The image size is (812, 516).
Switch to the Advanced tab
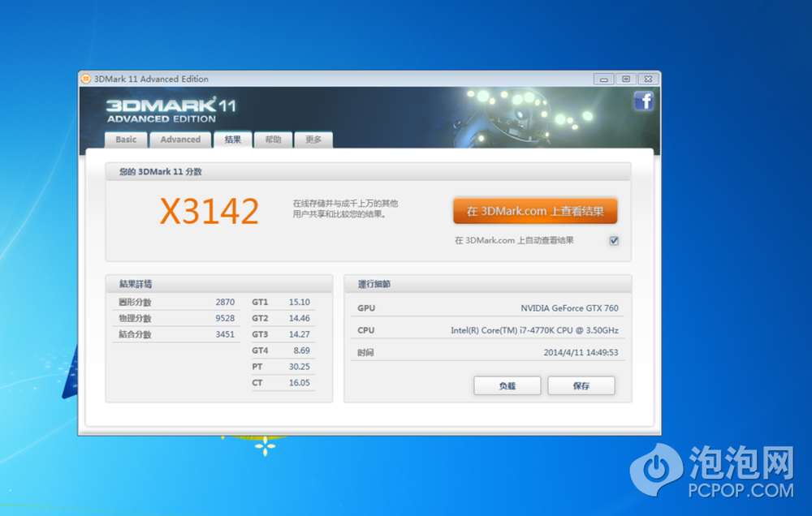(x=180, y=140)
